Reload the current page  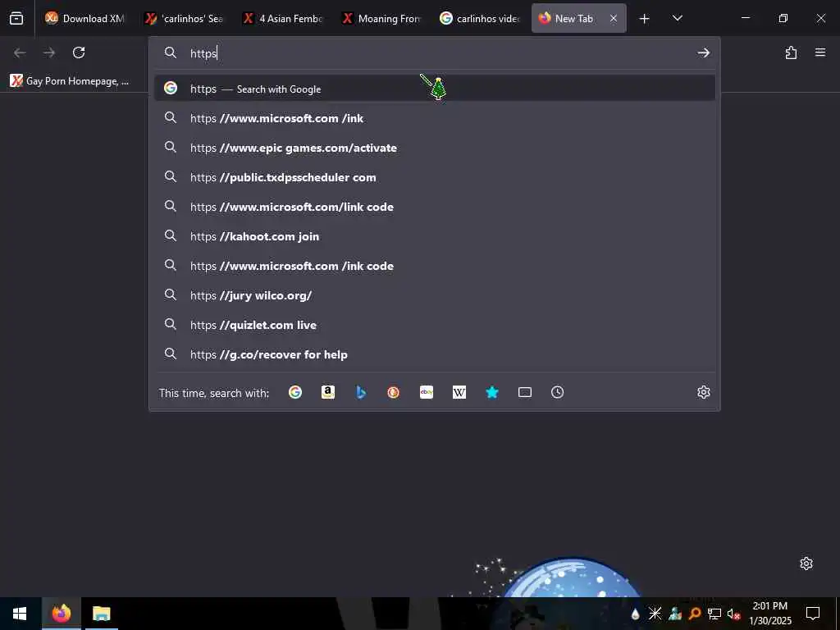point(79,52)
